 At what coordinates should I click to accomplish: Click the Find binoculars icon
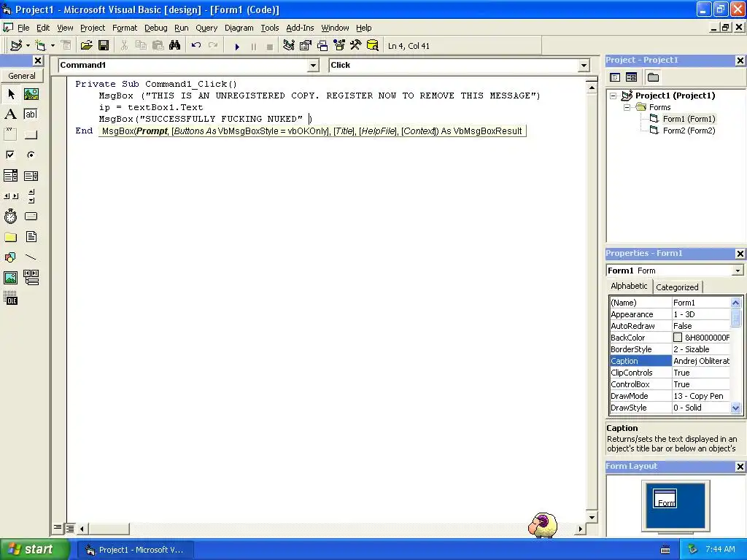(x=175, y=46)
